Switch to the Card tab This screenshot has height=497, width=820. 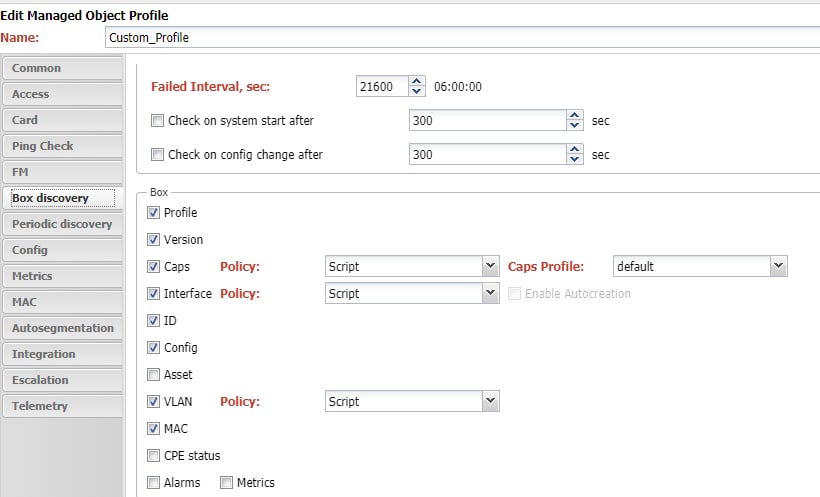tap(62, 120)
